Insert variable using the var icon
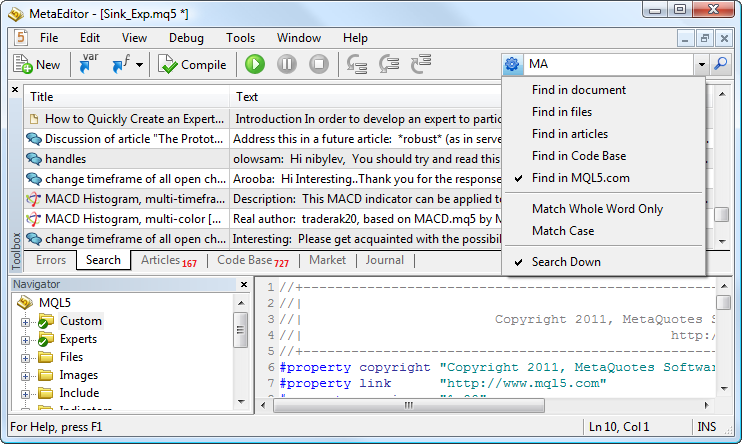This screenshot has height=444, width=742. pos(88,63)
